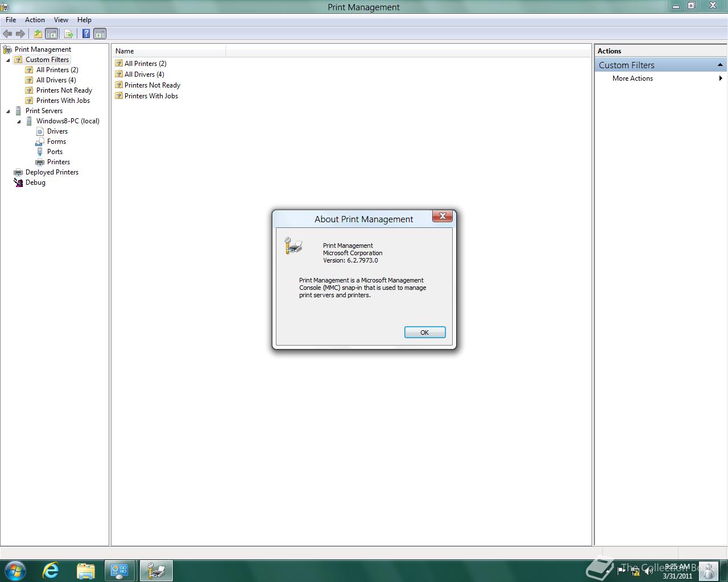
Task: Show hidden tray icons arrow
Action: click(607, 571)
